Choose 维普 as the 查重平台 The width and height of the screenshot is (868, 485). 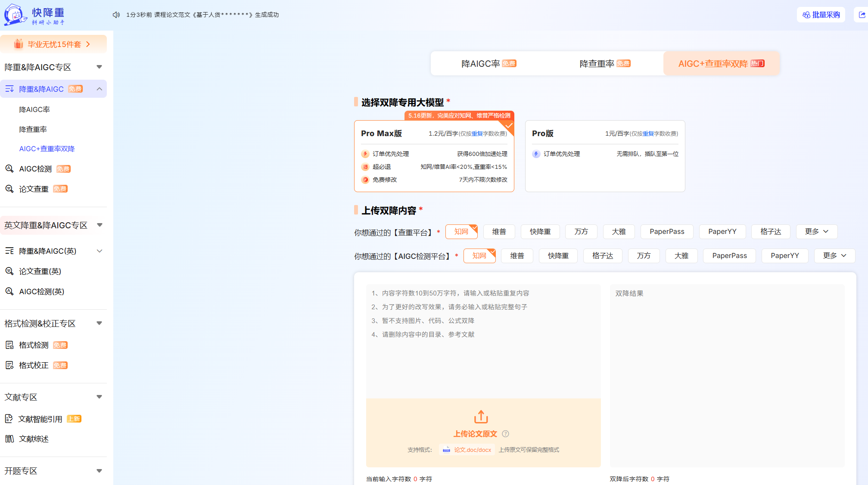tap(499, 232)
